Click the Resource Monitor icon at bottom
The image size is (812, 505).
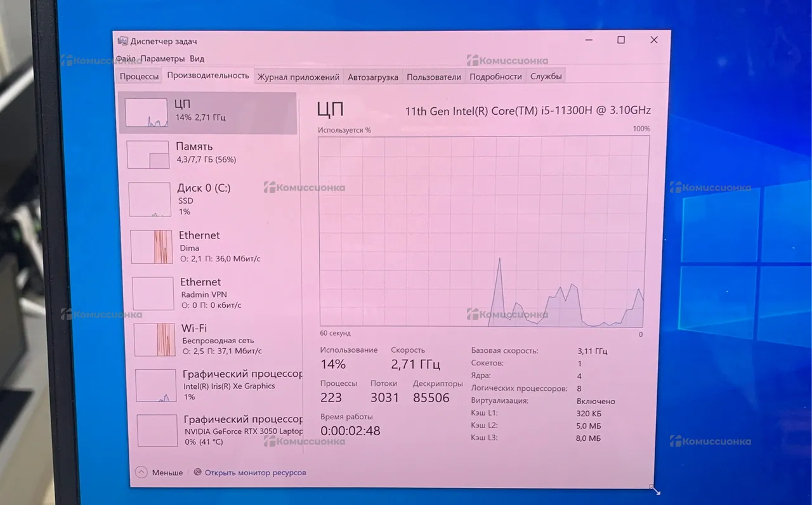(x=198, y=472)
